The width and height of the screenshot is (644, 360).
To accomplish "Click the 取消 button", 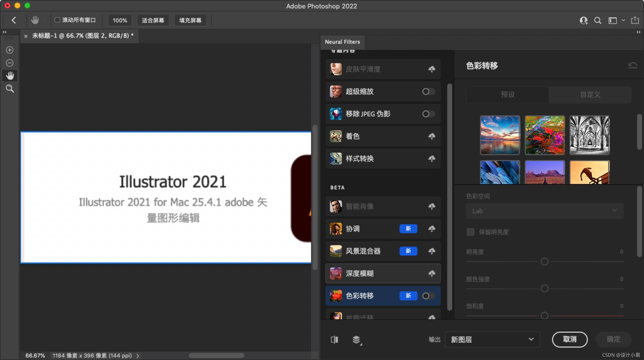I will pos(570,339).
